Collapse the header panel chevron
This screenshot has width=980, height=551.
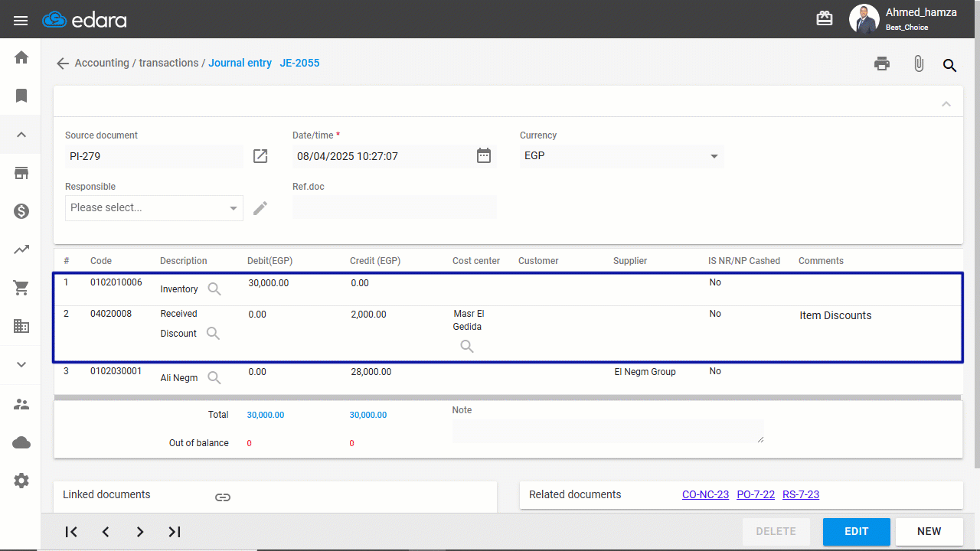click(946, 103)
